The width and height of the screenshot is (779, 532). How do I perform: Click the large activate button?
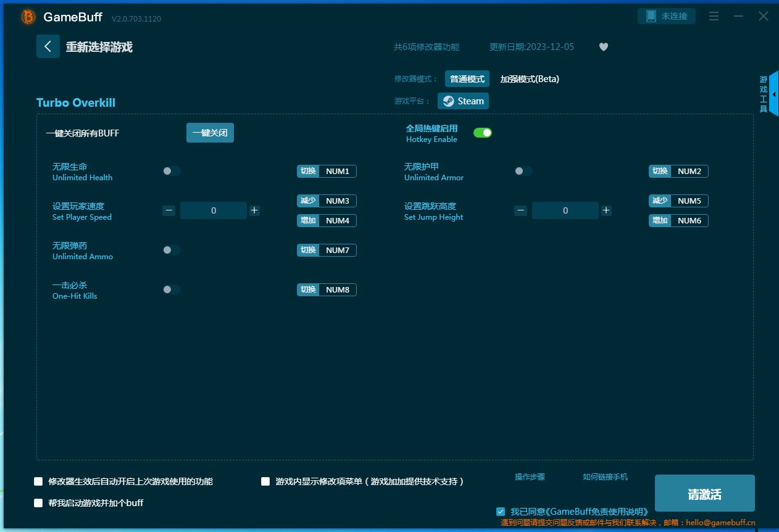[x=704, y=494]
